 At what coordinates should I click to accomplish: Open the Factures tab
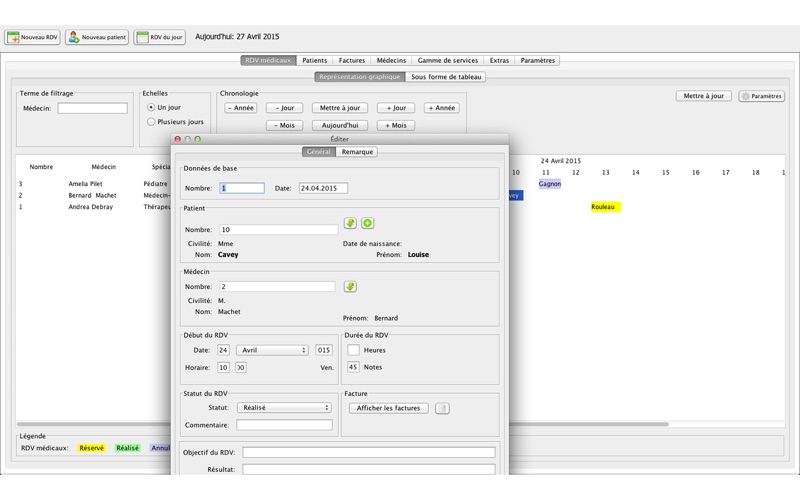click(352, 60)
